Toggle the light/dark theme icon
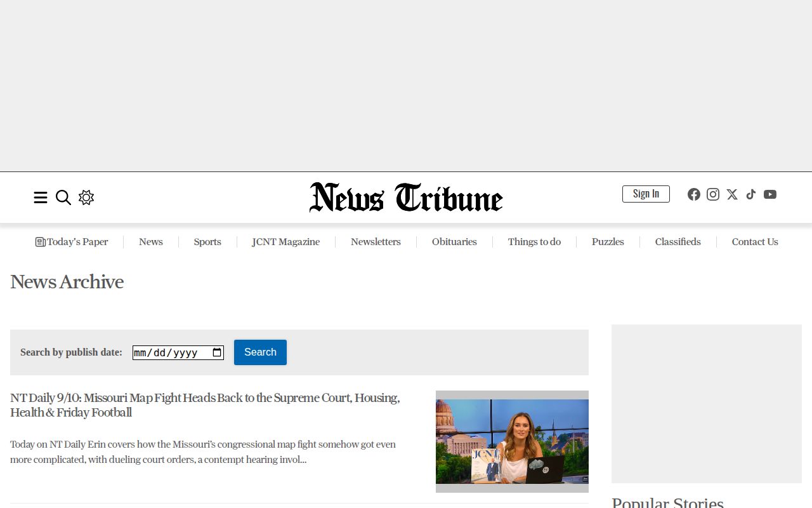The image size is (812, 508). (x=86, y=197)
